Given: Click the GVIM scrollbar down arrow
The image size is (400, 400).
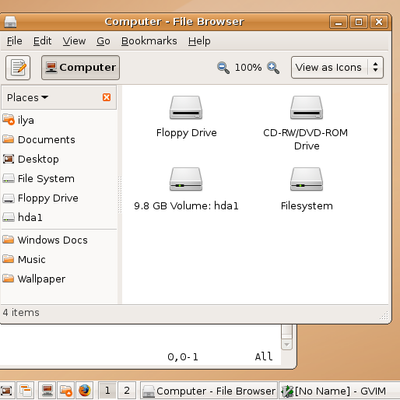Looking at the screenshot, I should point(287,344).
